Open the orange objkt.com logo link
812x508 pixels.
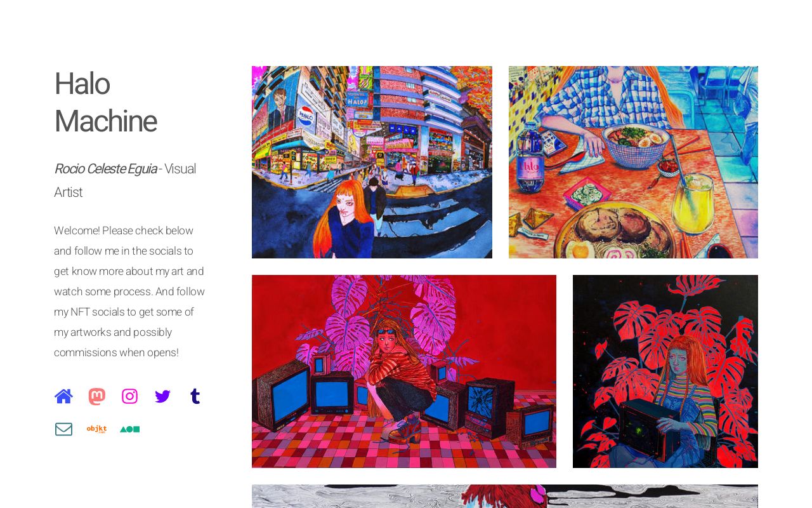[x=97, y=429]
